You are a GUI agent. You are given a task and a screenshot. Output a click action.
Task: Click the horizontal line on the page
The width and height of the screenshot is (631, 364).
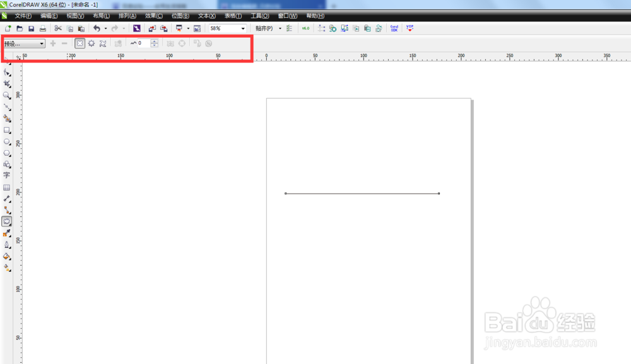point(362,194)
